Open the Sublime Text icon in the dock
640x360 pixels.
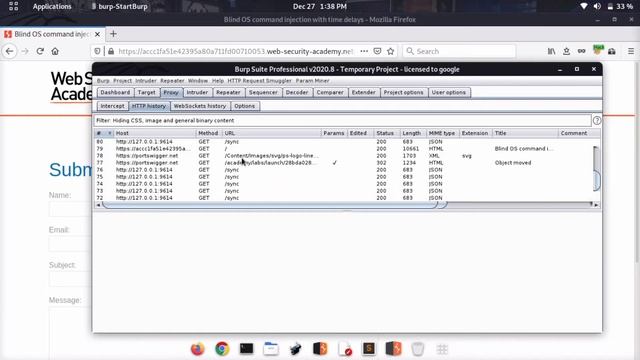click(369, 349)
